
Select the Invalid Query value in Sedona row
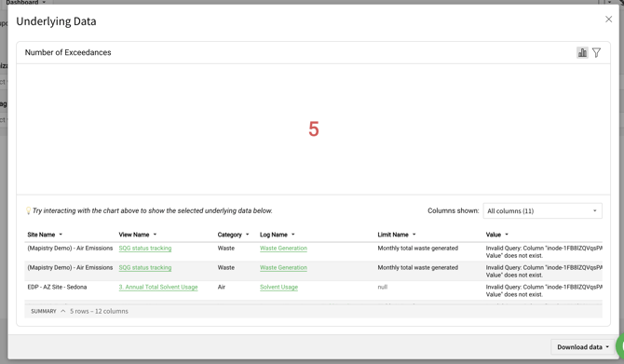pos(544,290)
